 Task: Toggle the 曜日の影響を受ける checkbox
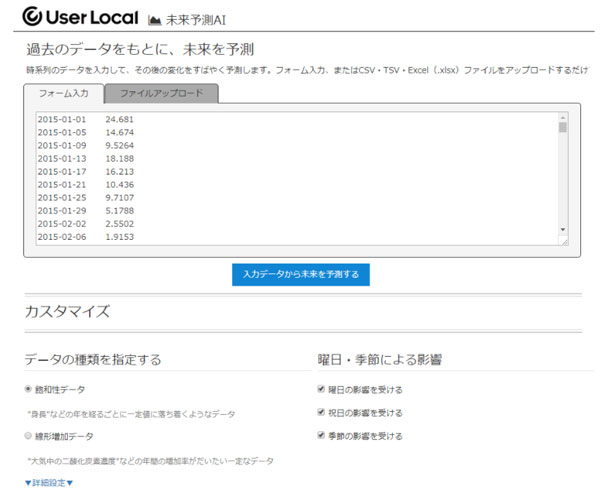pos(321,389)
